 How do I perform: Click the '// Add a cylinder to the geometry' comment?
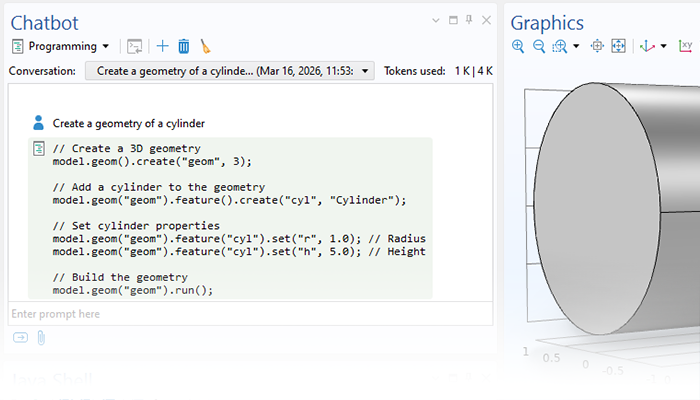pos(158,187)
